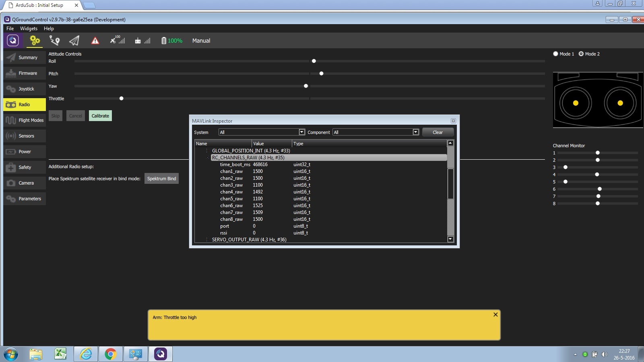This screenshot has height=362, width=644.
Task: Click the inspector scrollbar down arrow
Action: point(450,239)
